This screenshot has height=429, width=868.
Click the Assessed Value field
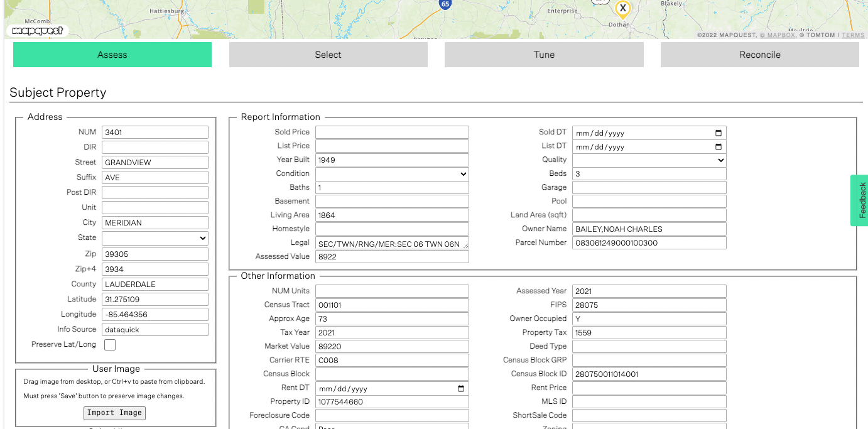click(x=392, y=256)
